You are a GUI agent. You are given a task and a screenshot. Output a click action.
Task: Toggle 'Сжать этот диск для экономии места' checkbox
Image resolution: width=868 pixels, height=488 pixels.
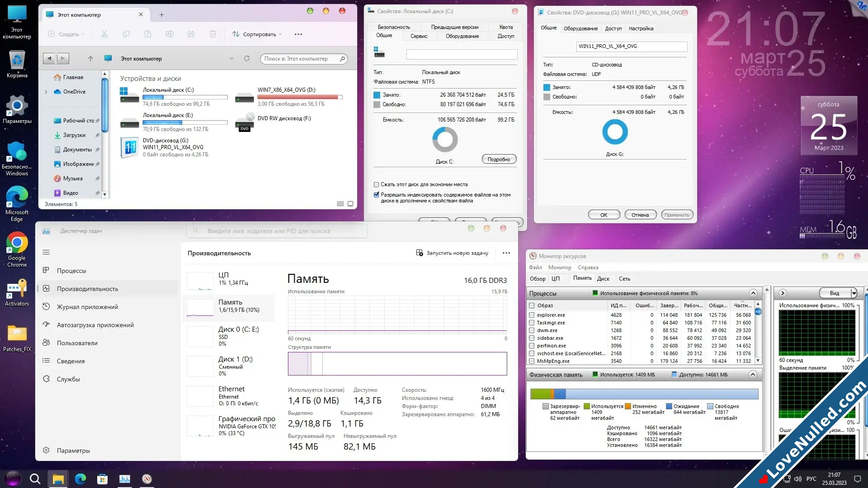tap(376, 184)
